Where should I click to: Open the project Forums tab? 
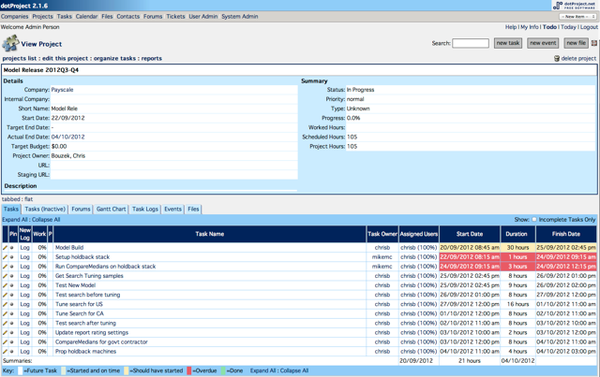pyautogui.click(x=81, y=209)
